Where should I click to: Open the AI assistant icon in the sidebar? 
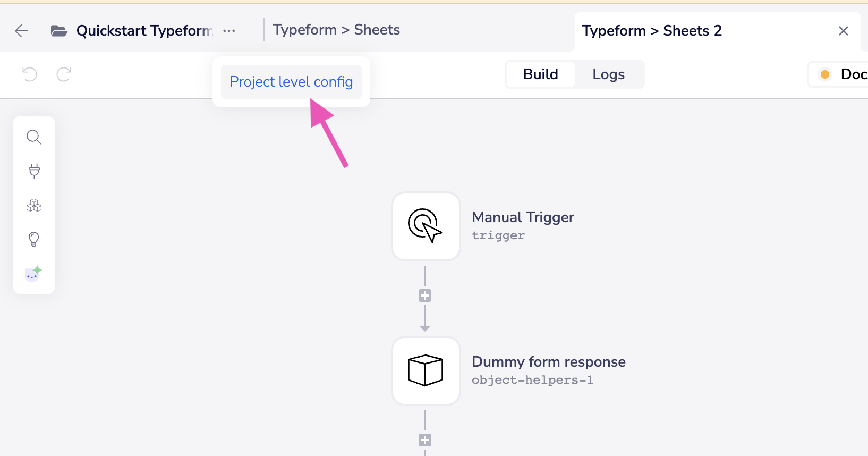(x=34, y=273)
